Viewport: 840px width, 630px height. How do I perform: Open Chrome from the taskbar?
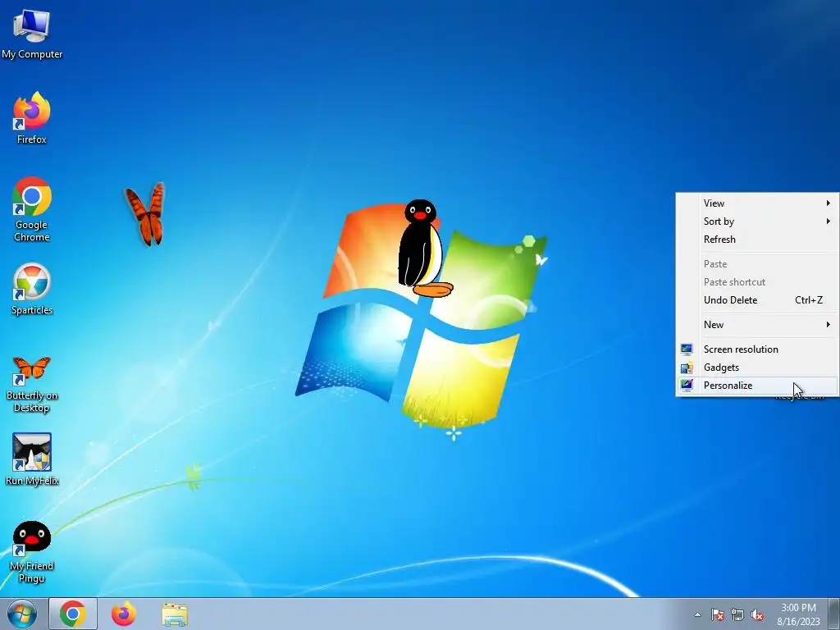click(73, 614)
